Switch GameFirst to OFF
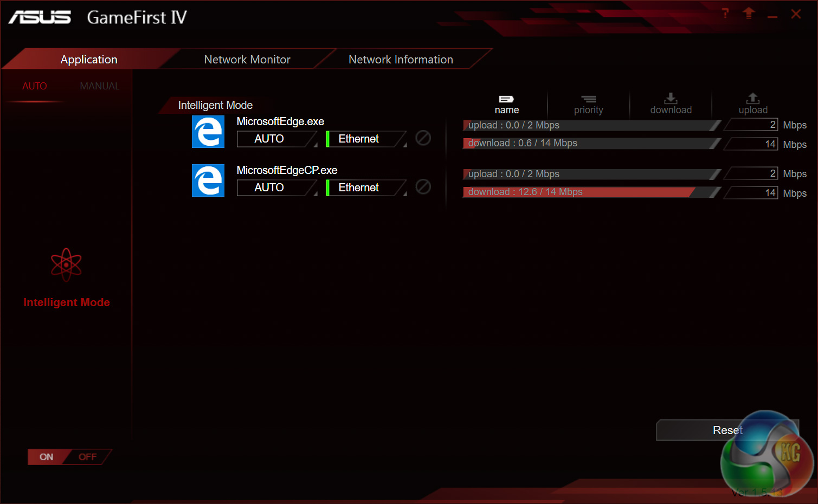Screen dimensions: 818x504 [x=87, y=457]
